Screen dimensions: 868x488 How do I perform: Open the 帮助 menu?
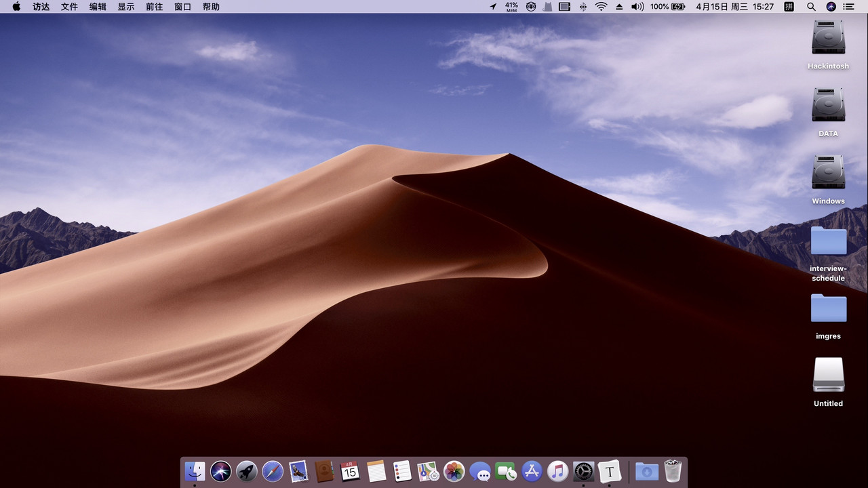click(x=211, y=7)
